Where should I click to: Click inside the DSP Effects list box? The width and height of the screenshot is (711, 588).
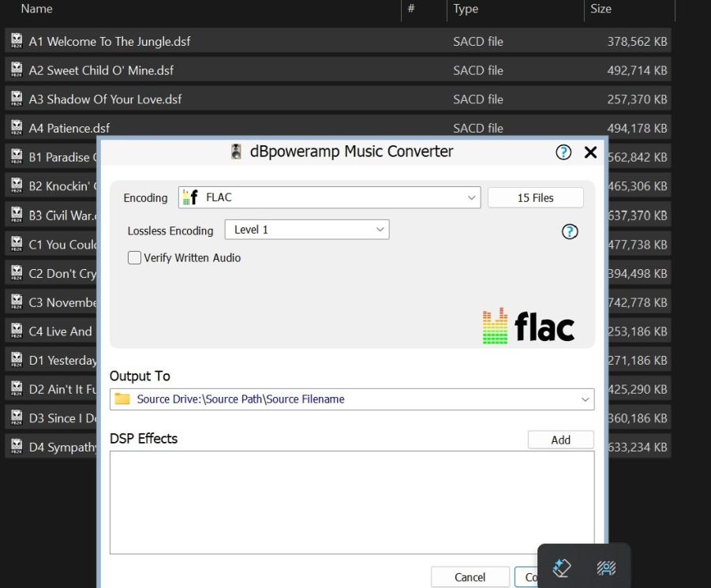[x=351, y=502]
